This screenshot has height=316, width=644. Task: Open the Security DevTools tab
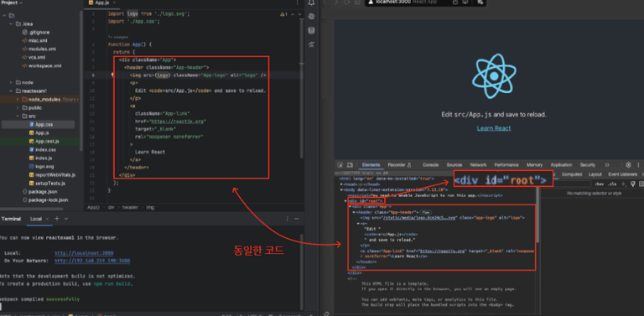[x=587, y=165]
